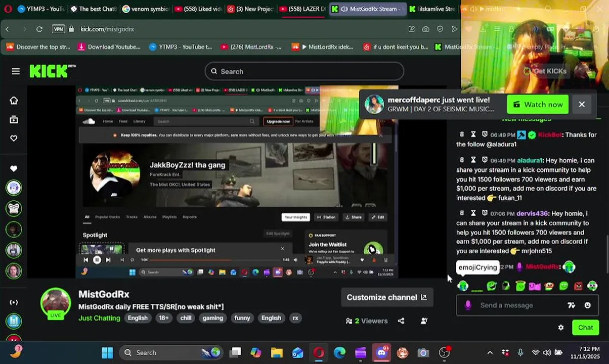
Task: Pause playback in the SoundCloud player
Action: click(x=97, y=260)
